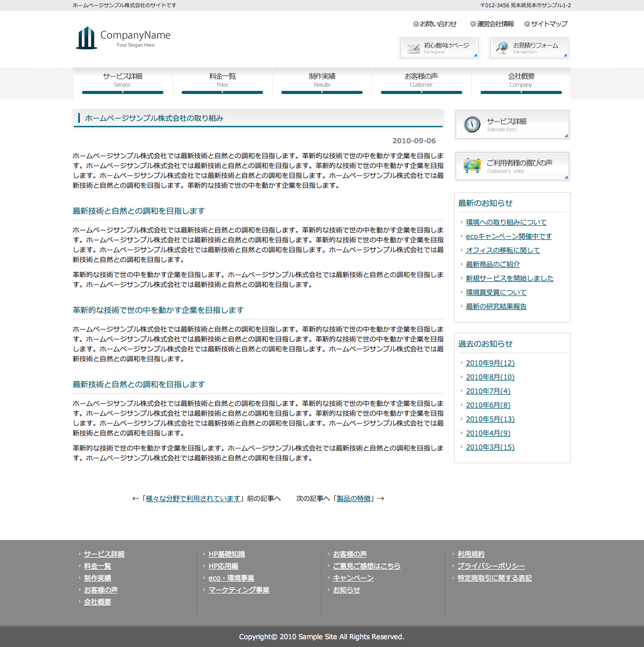Expand the 制作実績 Results menu arrow
This screenshot has width=644, height=647.
pos(322,92)
